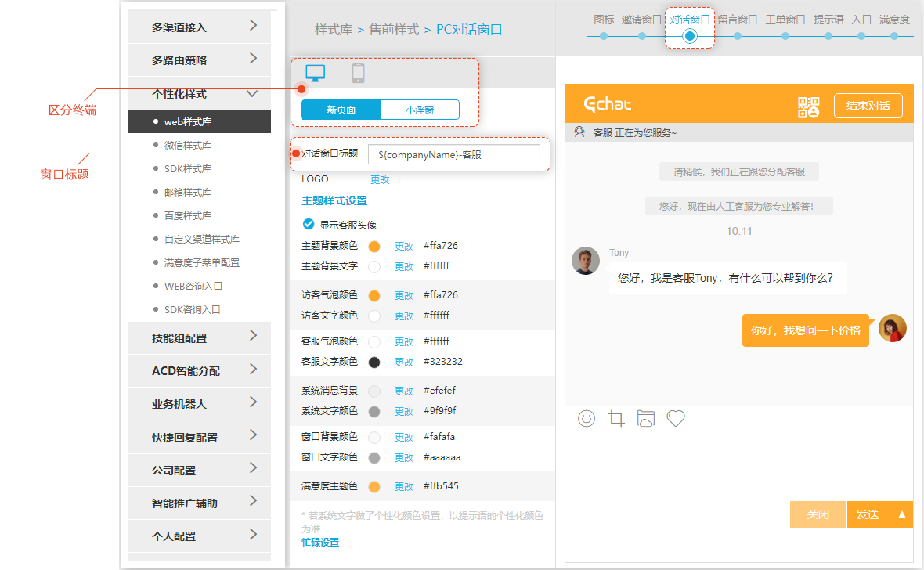Toggle the 显示客服头像 checkbox
The image size is (924, 570).
(309, 224)
